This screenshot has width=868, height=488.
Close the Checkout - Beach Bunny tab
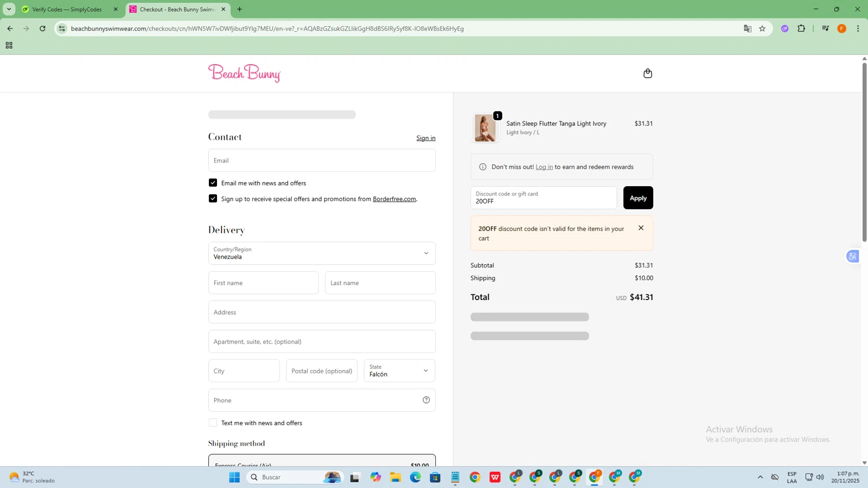click(223, 9)
